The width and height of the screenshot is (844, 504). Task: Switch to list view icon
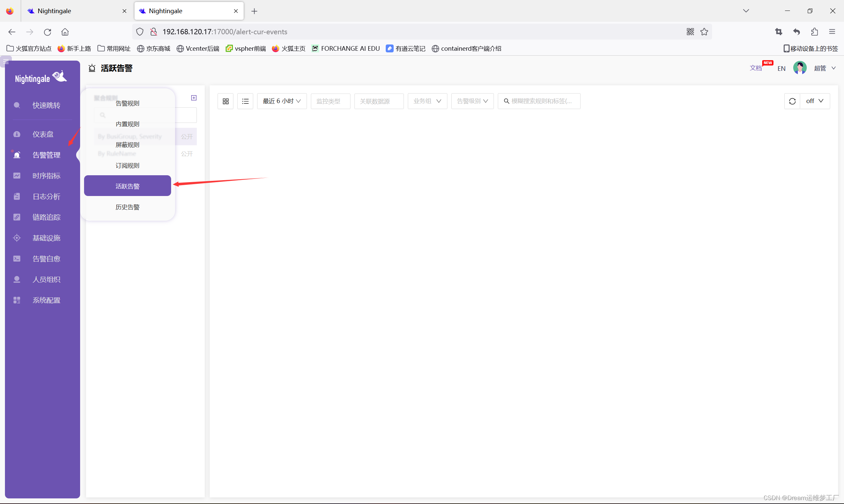[x=245, y=101]
